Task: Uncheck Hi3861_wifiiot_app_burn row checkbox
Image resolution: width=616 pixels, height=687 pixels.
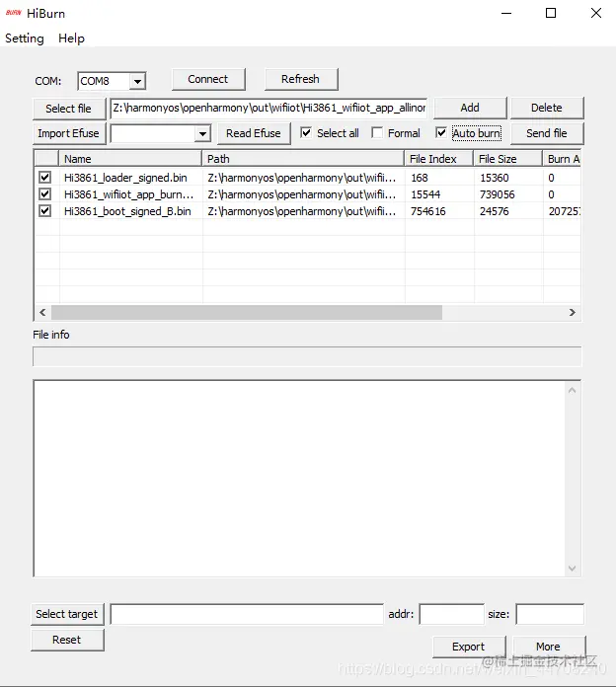Action: (44, 194)
